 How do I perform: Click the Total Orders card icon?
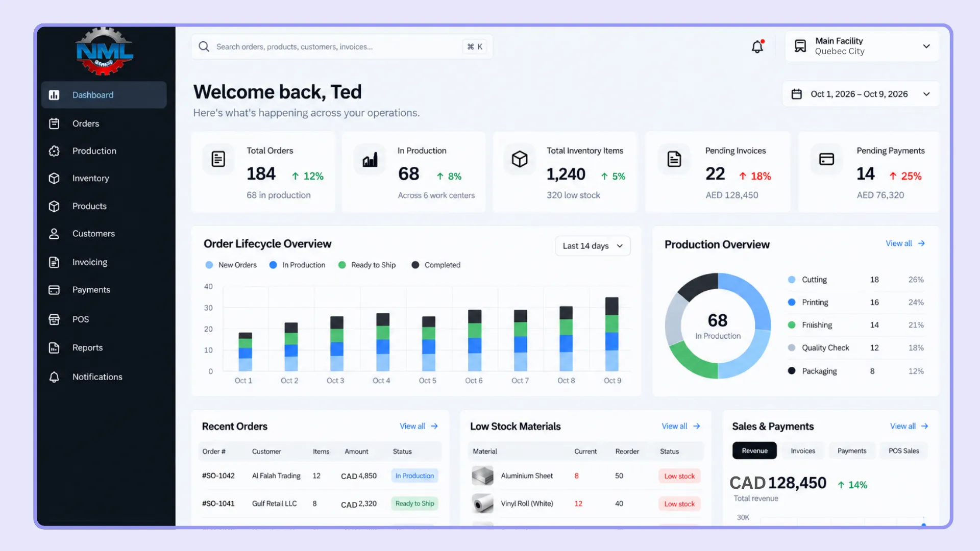tap(218, 159)
